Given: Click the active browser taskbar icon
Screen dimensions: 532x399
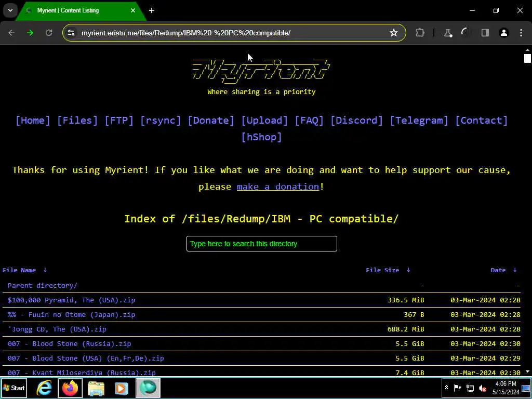Looking at the screenshot, I should click(148, 388).
